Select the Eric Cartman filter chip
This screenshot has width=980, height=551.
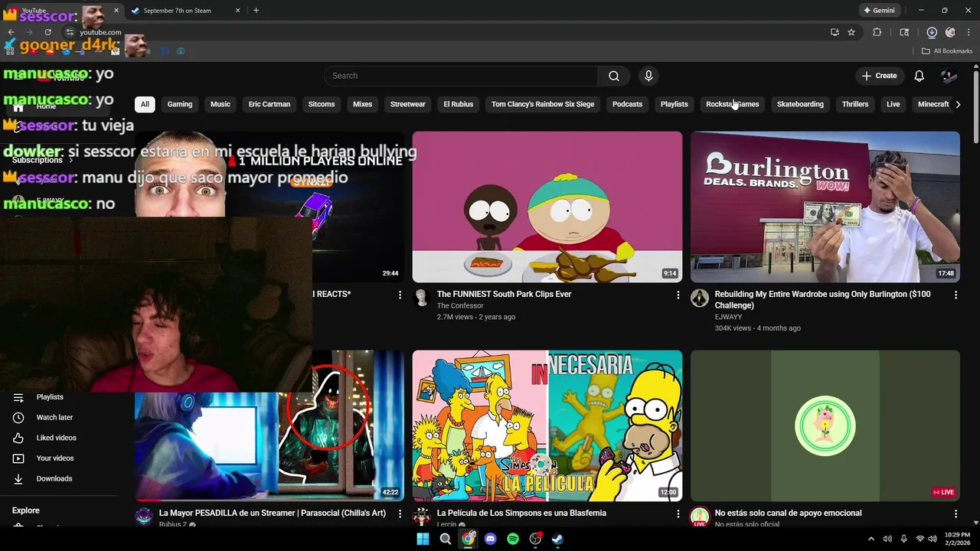tap(269, 104)
